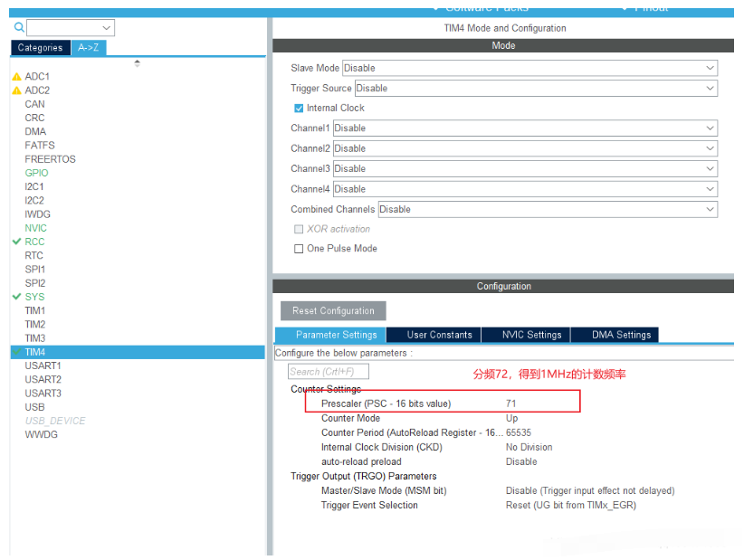Open the DMA Settings tab
Image resolution: width=744 pixels, height=560 pixels.
[x=615, y=335]
